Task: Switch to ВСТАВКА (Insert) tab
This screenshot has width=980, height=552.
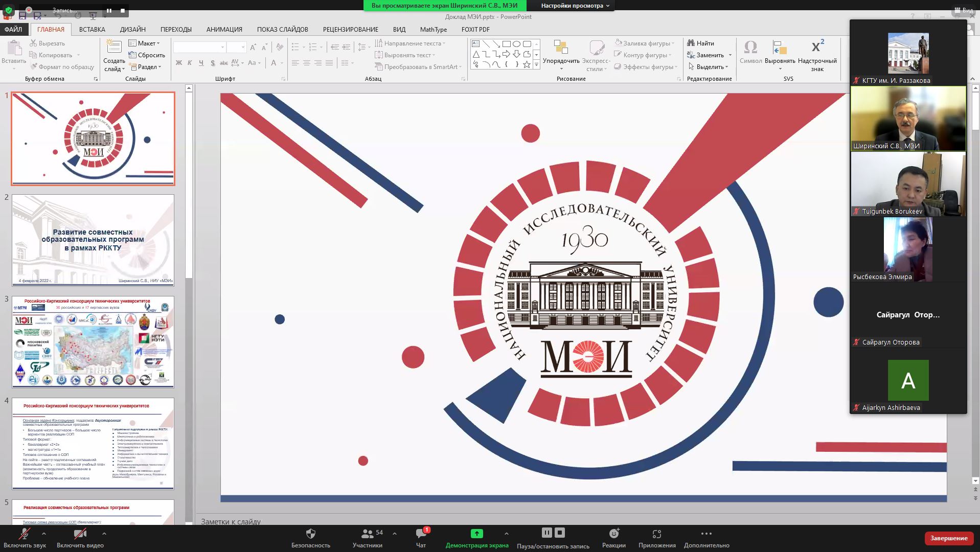Action: click(92, 30)
